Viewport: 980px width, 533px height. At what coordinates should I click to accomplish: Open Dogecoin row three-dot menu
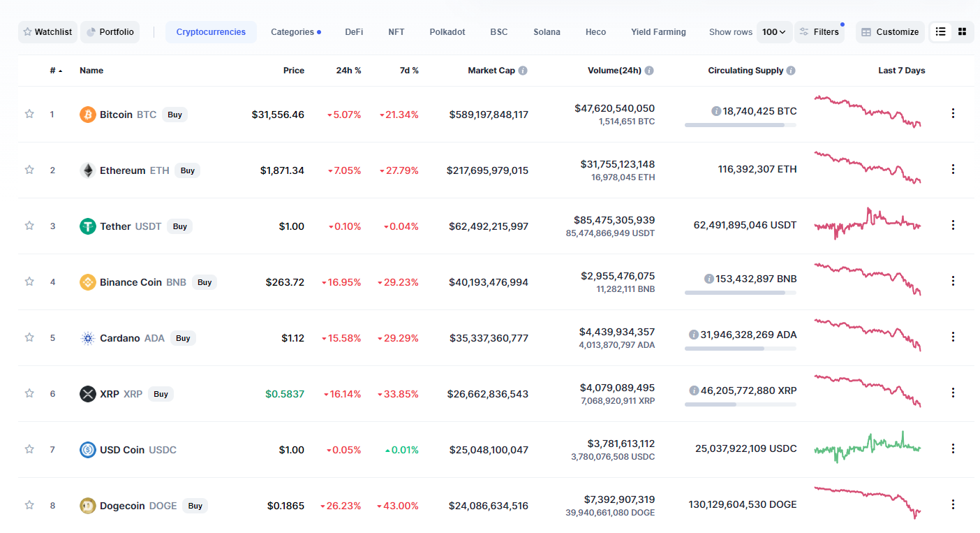(x=953, y=504)
